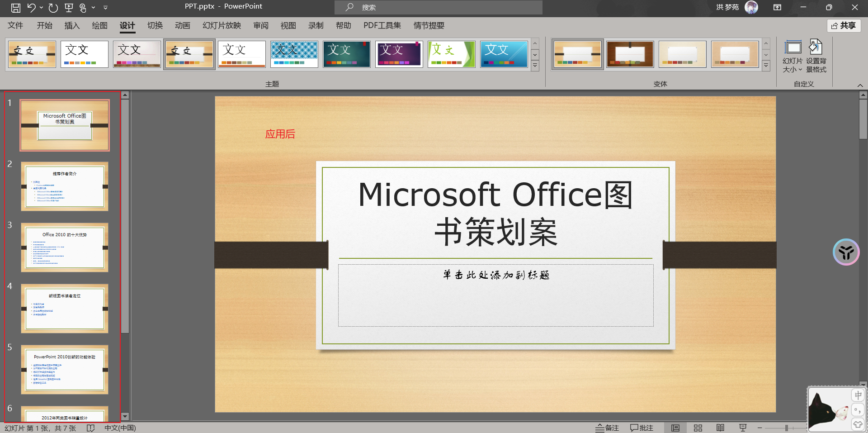Toggle ribbon display options icon
The image size is (868, 433).
point(777,7)
